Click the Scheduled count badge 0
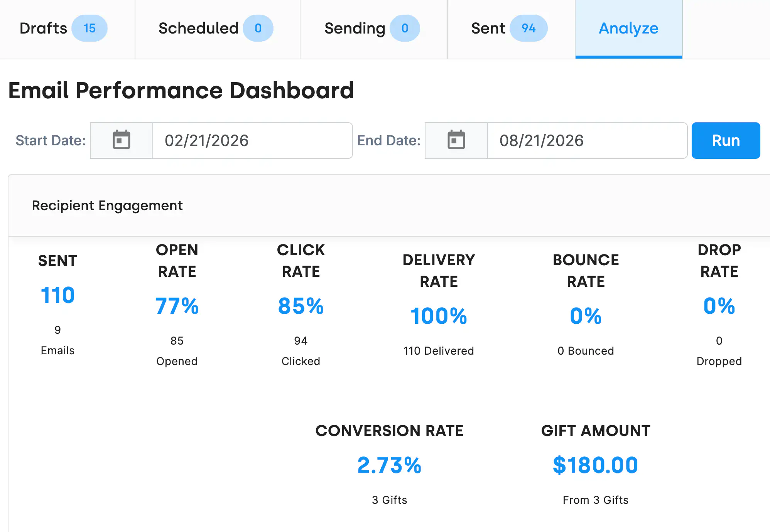 coord(258,28)
